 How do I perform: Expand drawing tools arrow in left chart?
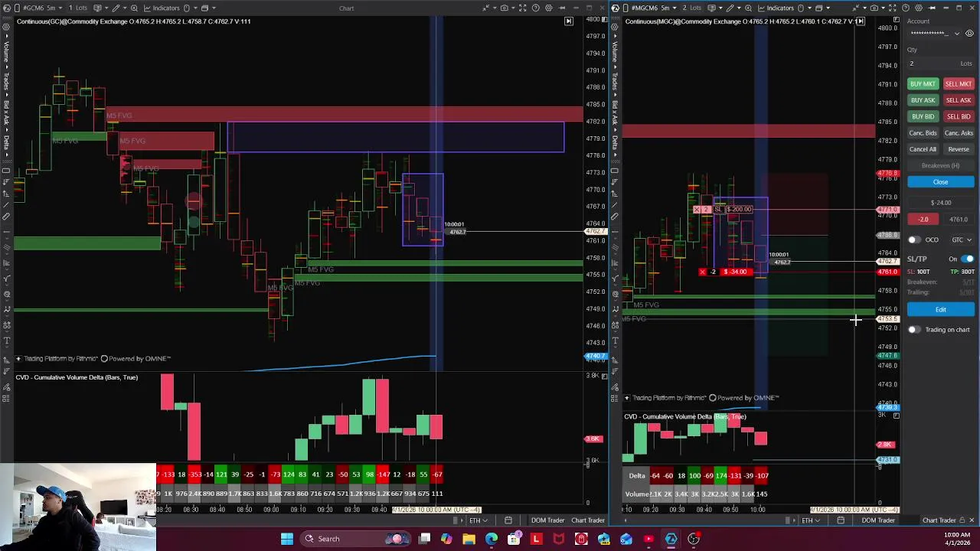125,8
